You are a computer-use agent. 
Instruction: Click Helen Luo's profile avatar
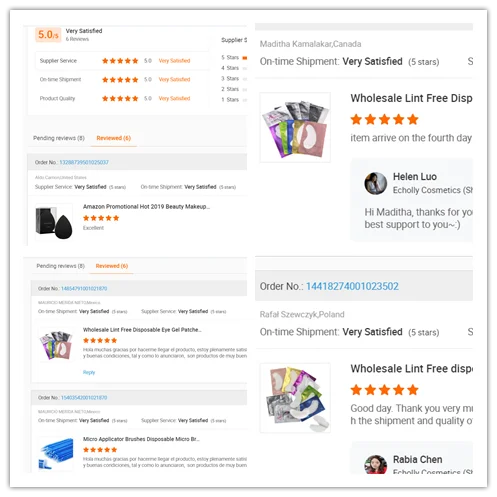coord(376,183)
